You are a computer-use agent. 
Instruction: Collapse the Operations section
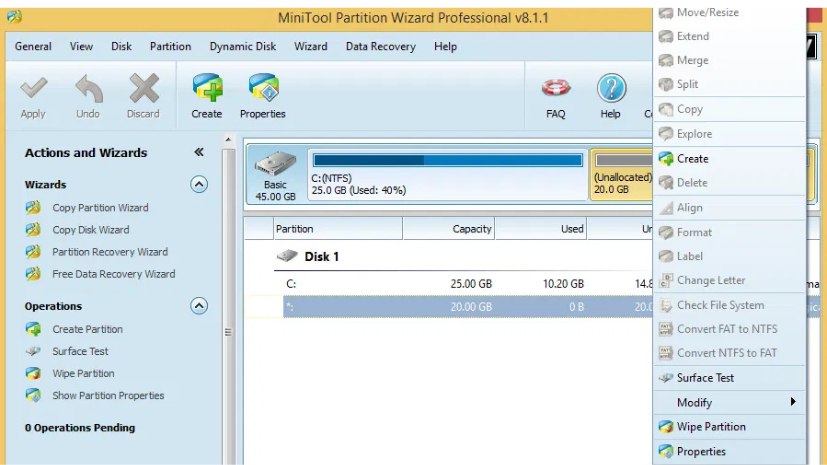click(199, 306)
